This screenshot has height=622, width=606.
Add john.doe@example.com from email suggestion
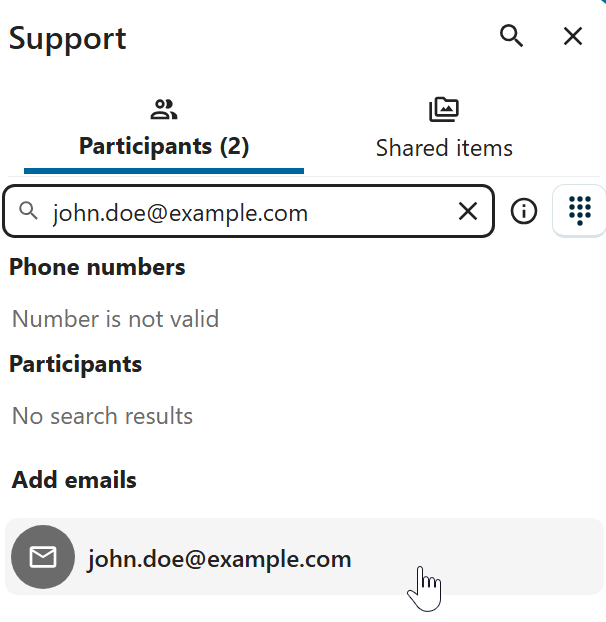pyautogui.click(x=219, y=558)
